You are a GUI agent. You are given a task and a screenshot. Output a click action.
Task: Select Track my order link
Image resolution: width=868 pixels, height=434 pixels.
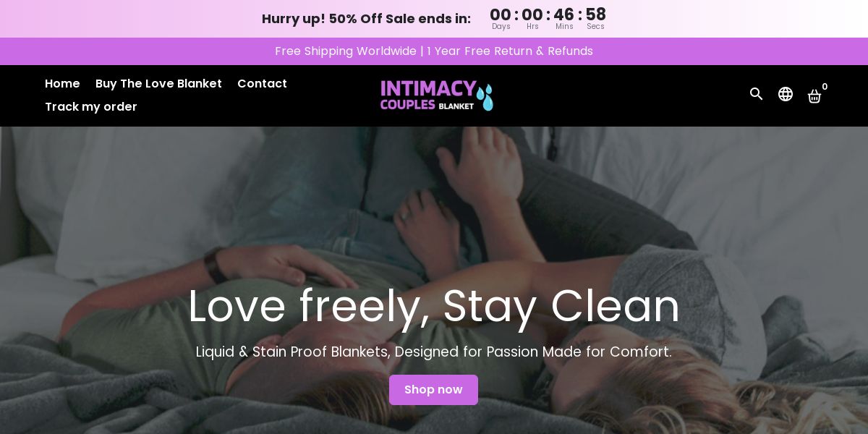click(91, 106)
